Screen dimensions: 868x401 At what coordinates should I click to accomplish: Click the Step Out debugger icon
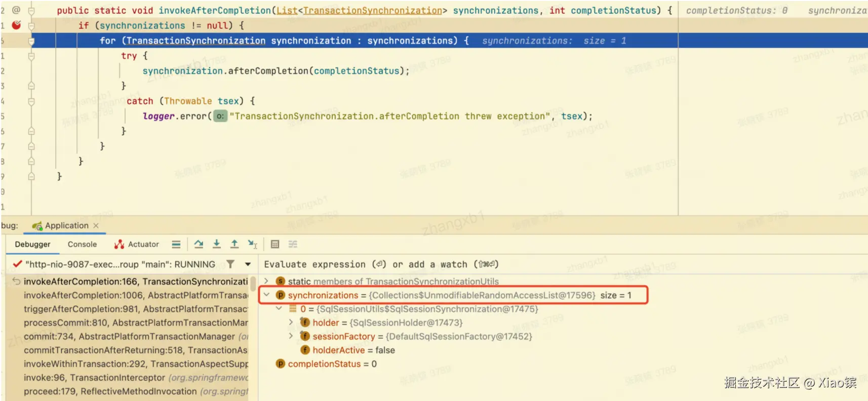[234, 245]
